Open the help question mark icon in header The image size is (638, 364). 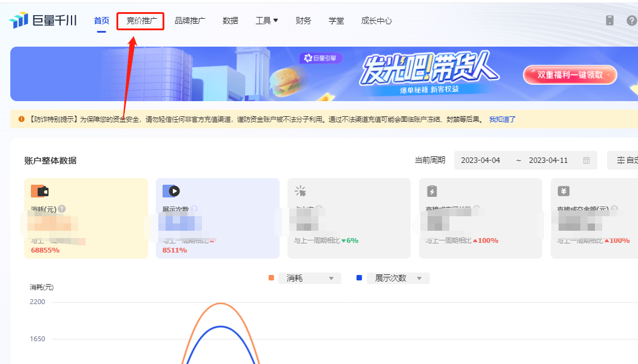632,21
